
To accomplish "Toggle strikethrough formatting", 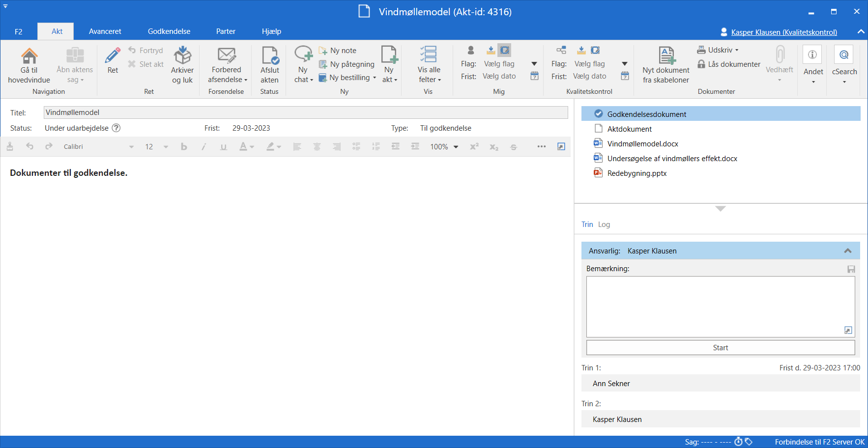I will pyautogui.click(x=514, y=146).
